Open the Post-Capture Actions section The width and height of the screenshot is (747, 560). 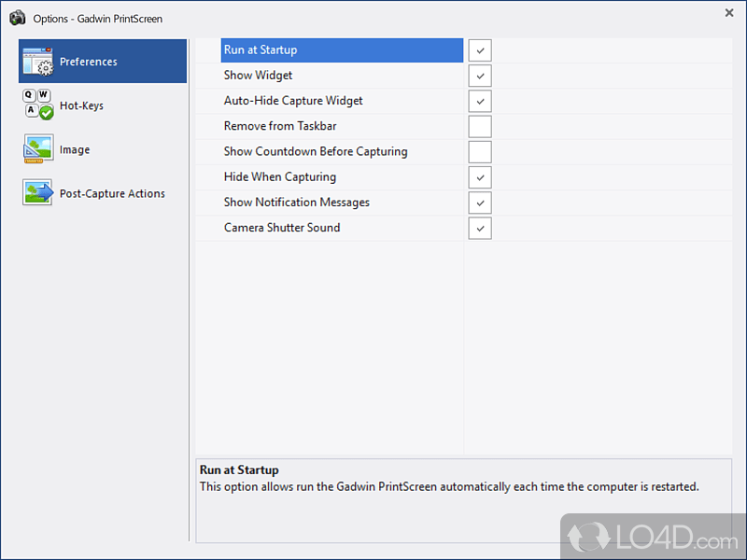[98, 192]
